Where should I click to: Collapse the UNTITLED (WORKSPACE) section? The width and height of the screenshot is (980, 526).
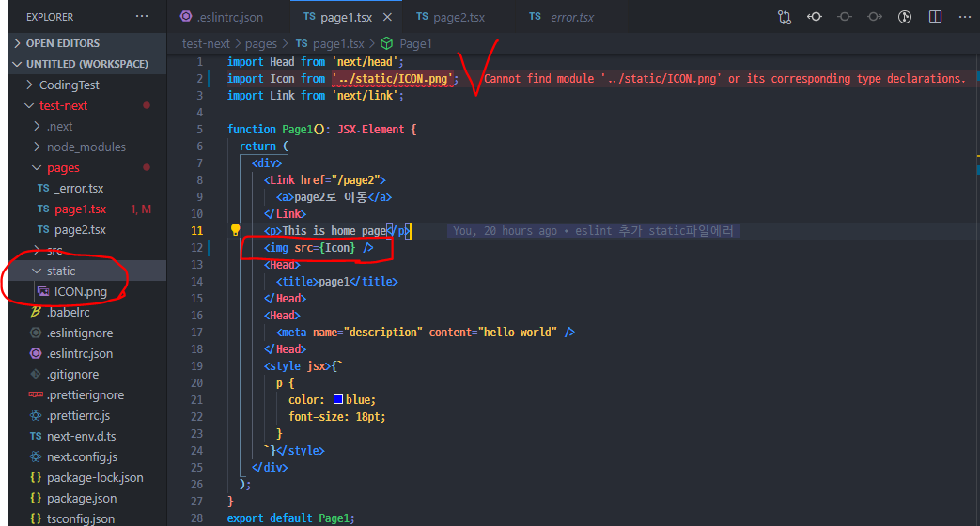coord(86,64)
